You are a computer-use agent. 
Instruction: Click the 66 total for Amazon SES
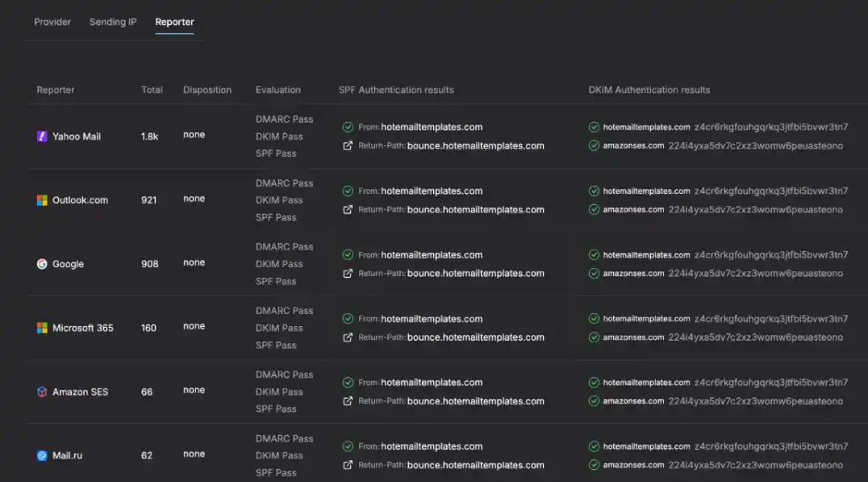(147, 392)
